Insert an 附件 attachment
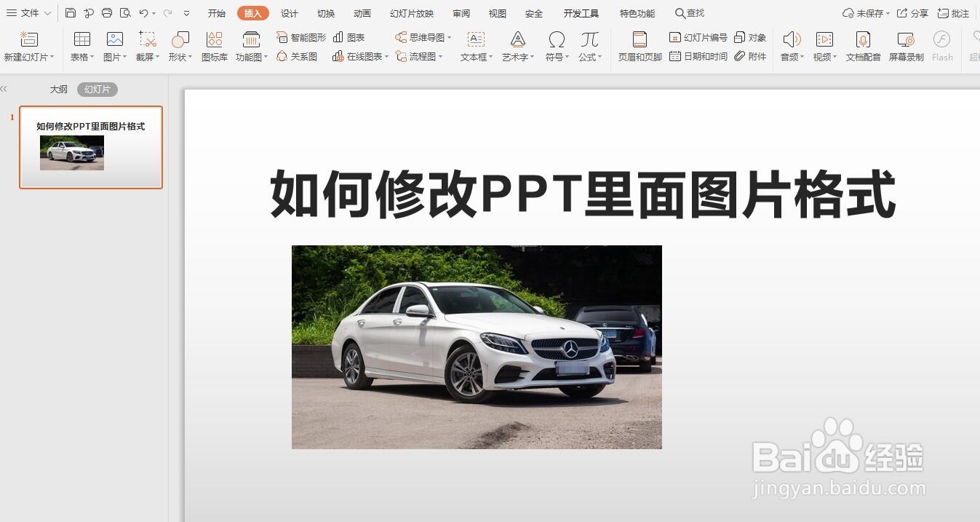Screen dimensions: 980x522 [x=750, y=56]
